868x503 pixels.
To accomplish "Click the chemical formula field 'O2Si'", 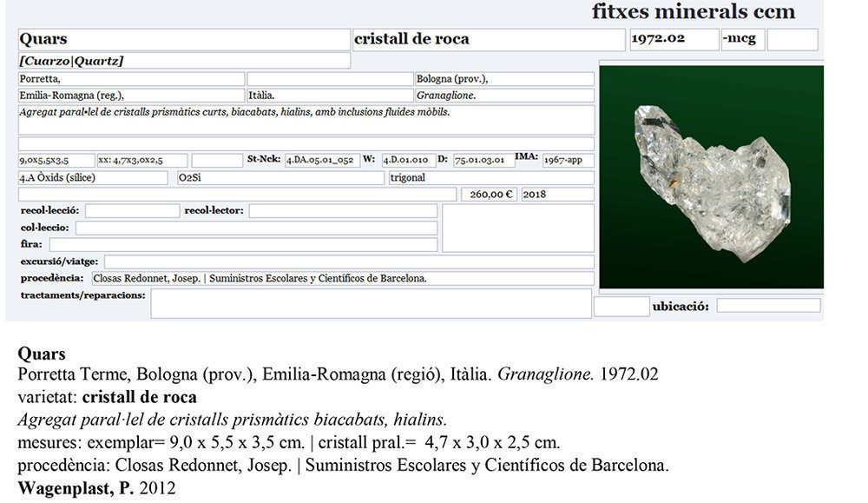I will pyautogui.click(x=280, y=178).
